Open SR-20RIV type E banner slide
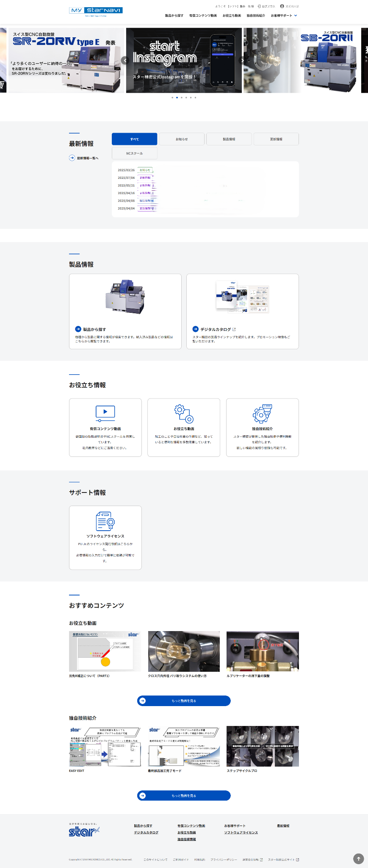Viewport: 368px width, 868px height. (x=66, y=61)
